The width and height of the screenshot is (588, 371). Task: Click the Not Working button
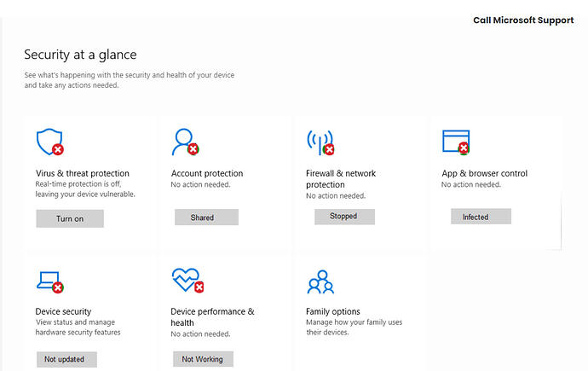click(x=203, y=359)
